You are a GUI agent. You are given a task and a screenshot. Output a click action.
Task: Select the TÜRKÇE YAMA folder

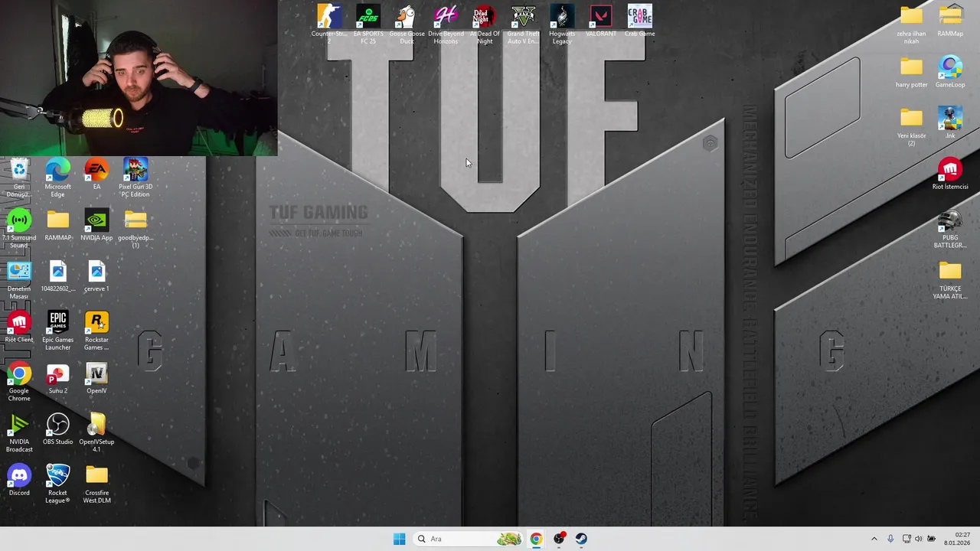(x=950, y=271)
